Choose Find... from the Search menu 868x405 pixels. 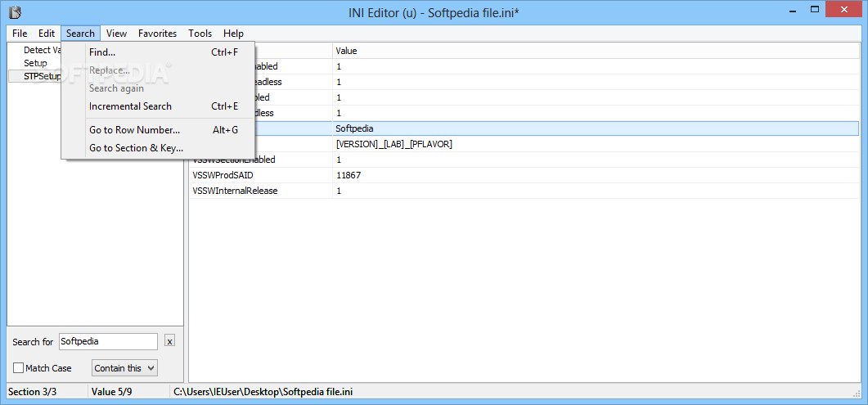pos(158,52)
